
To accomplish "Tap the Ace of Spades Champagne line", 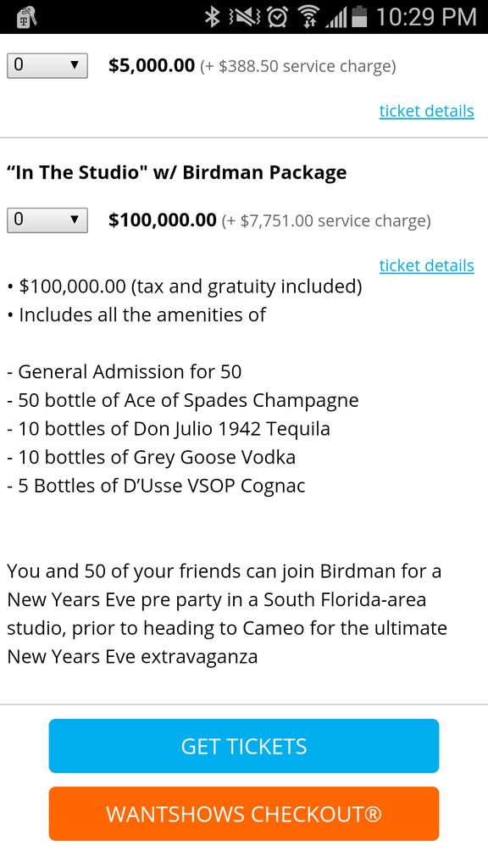I will tap(183, 400).
